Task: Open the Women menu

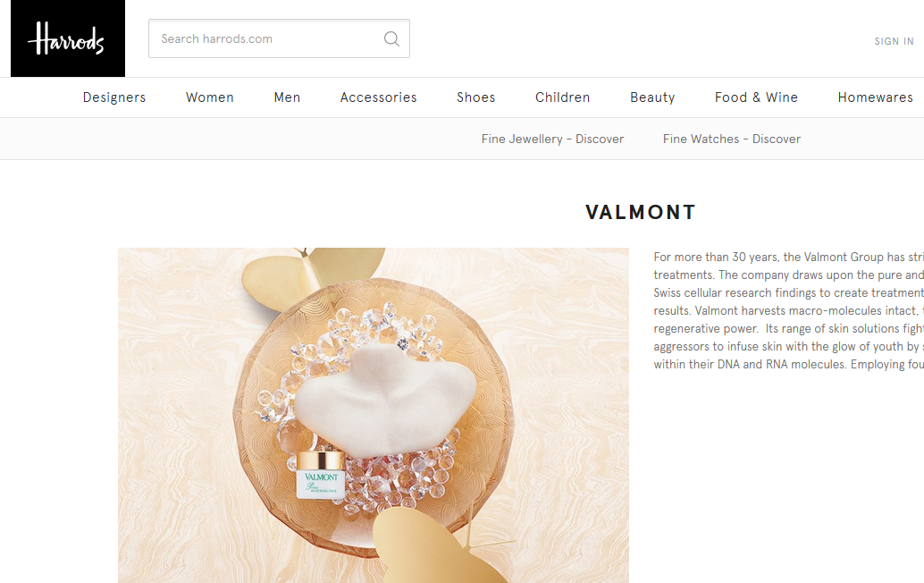Action: 210,97
